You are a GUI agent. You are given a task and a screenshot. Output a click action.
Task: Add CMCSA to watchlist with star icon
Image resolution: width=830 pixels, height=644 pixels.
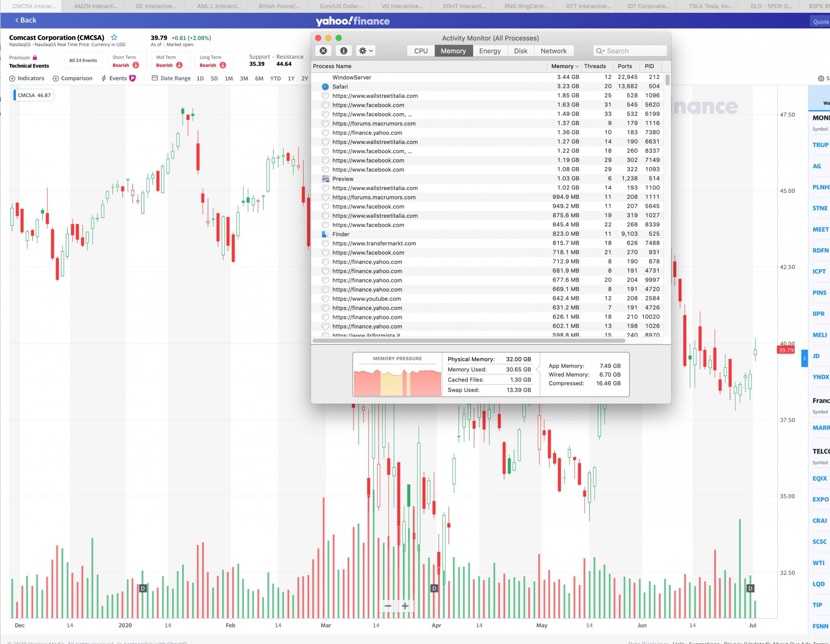click(114, 37)
